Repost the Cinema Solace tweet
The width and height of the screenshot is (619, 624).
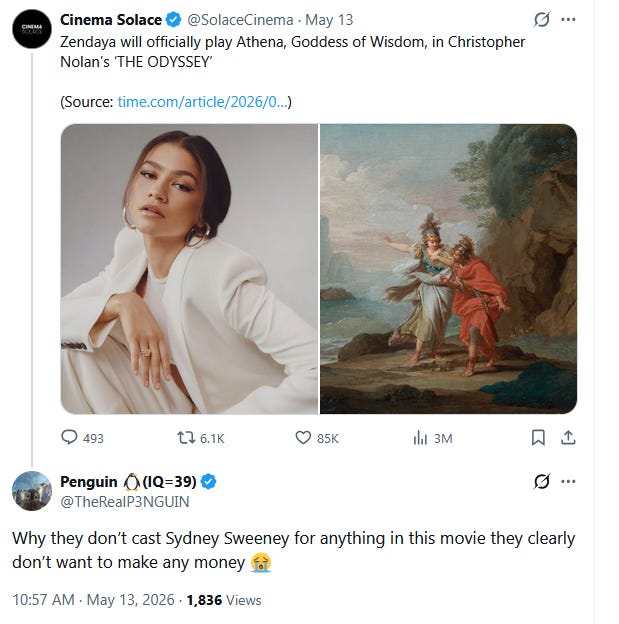click(x=186, y=438)
